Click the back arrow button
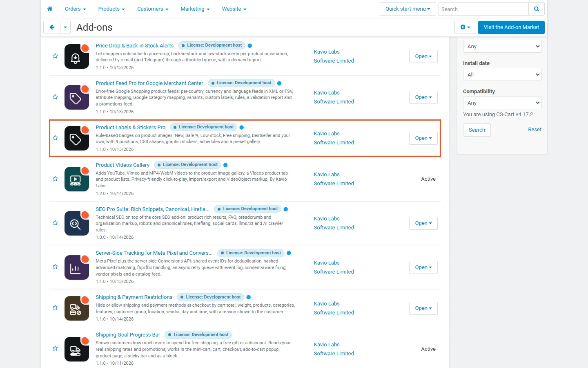The height and width of the screenshot is (368, 588). click(x=52, y=27)
